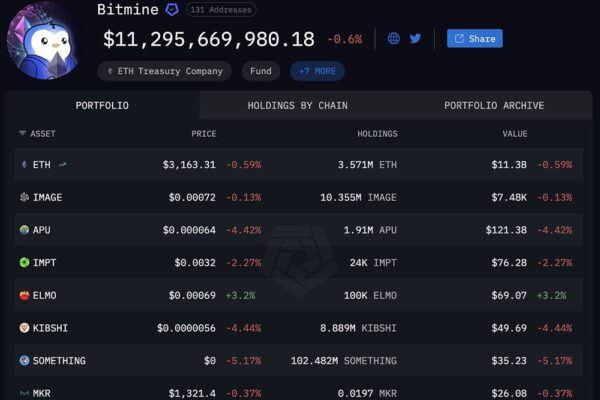600x400 pixels.
Task: Switch to Holdings By Chain tab
Action: click(x=298, y=105)
